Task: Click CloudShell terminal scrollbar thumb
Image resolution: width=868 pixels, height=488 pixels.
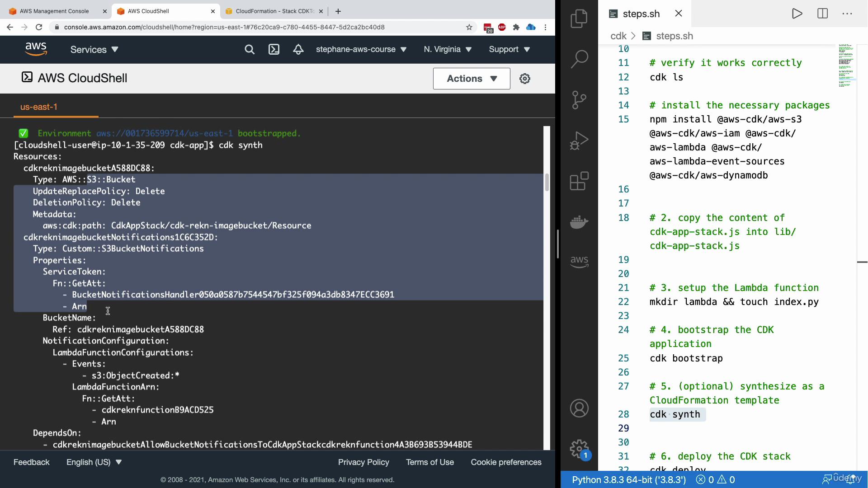Action: [x=547, y=182]
